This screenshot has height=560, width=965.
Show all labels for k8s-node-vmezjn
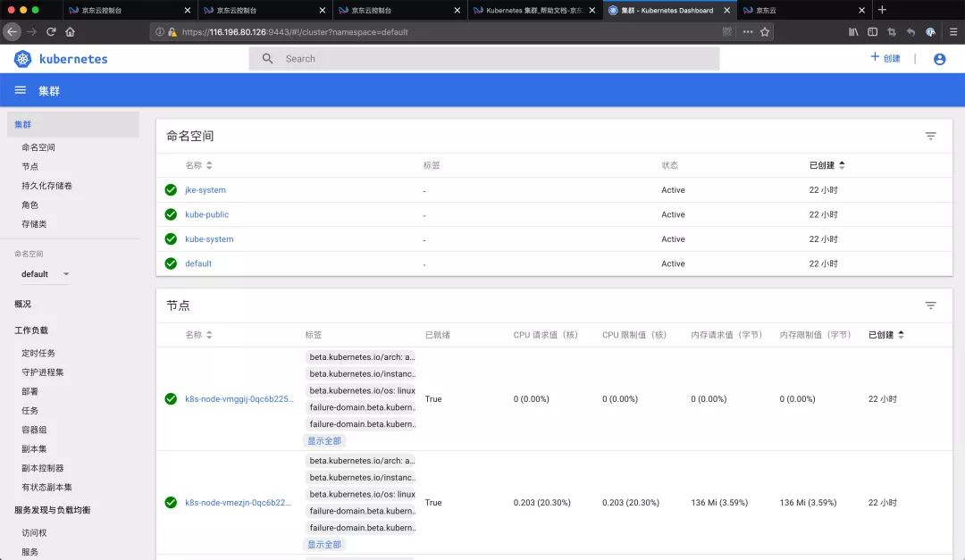324,545
